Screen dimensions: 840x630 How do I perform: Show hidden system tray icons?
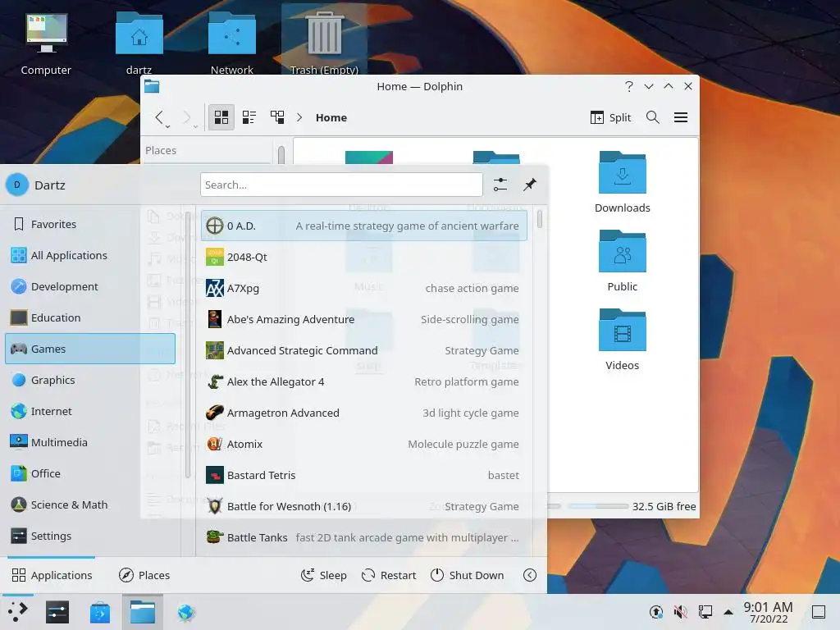coord(728,612)
